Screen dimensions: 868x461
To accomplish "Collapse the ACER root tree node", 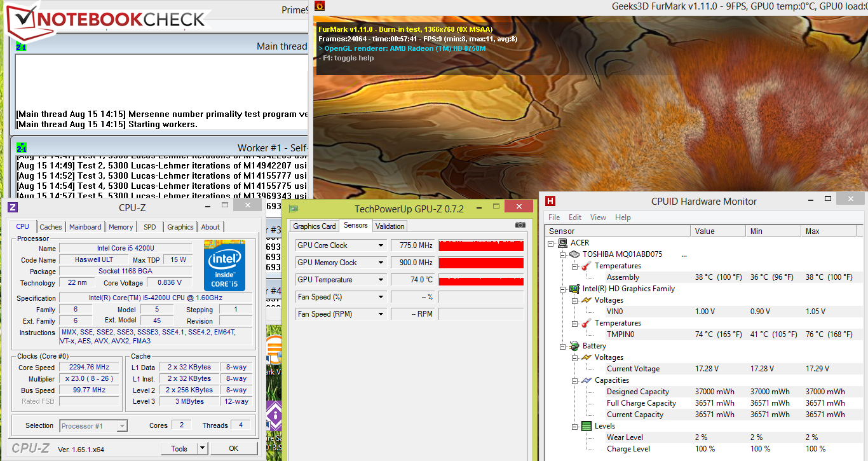I will (x=551, y=243).
